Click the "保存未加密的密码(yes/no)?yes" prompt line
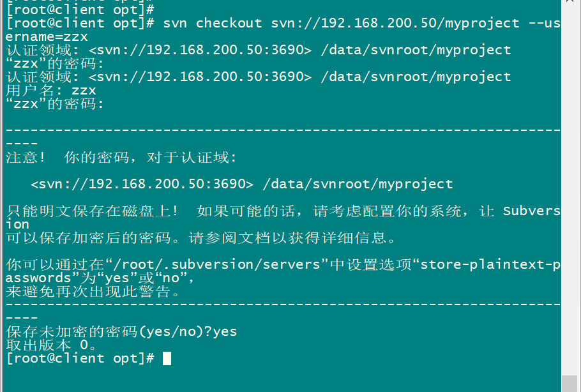The height and width of the screenshot is (392, 581). coord(121,331)
